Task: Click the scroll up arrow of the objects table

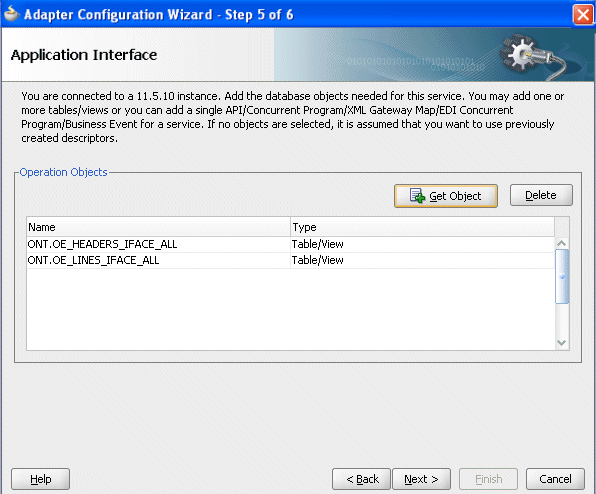Action: pos(561,243)
